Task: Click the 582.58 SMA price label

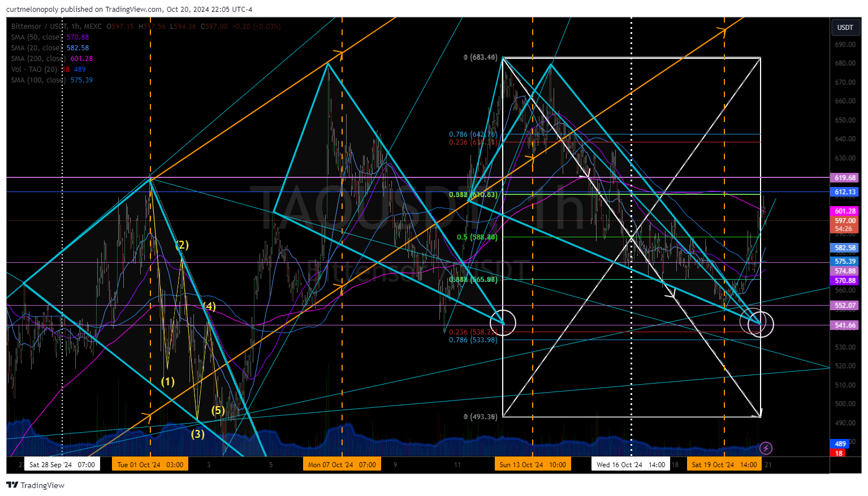Action: [845, 248]
